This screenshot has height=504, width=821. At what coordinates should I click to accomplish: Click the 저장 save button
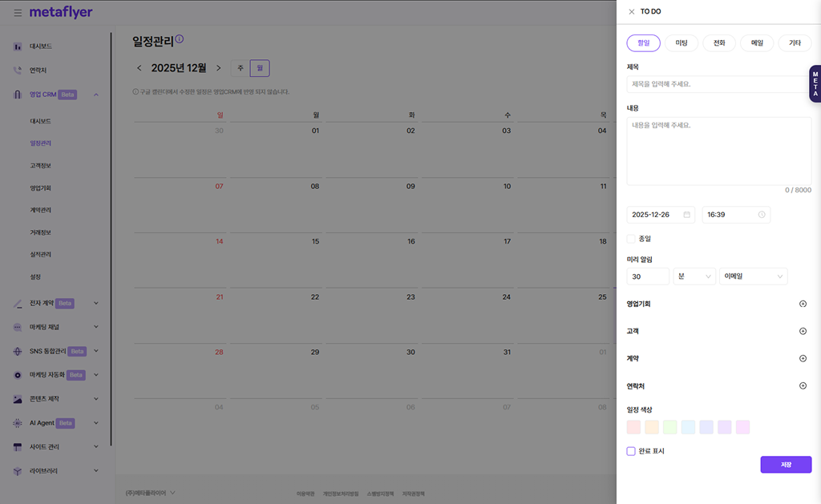tap(786, 465)
